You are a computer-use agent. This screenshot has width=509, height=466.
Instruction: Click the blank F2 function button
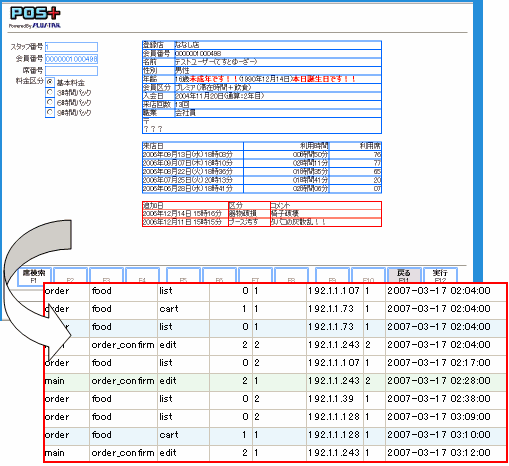[x=70, y=276]
